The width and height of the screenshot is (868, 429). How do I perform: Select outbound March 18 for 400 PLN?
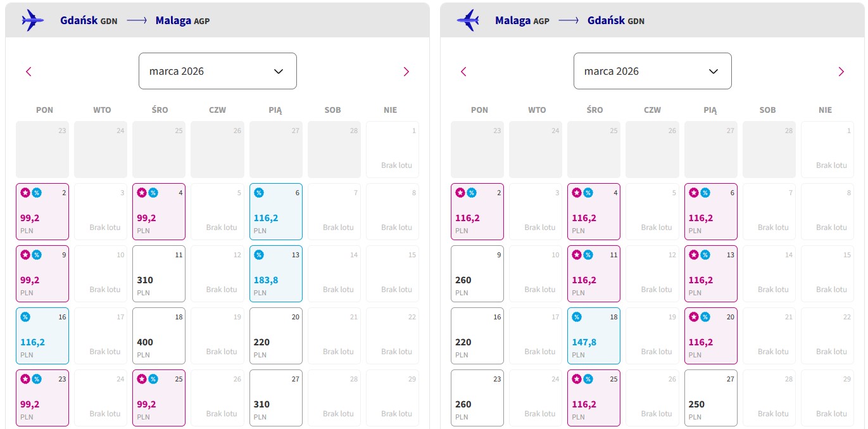coord(159,336)
